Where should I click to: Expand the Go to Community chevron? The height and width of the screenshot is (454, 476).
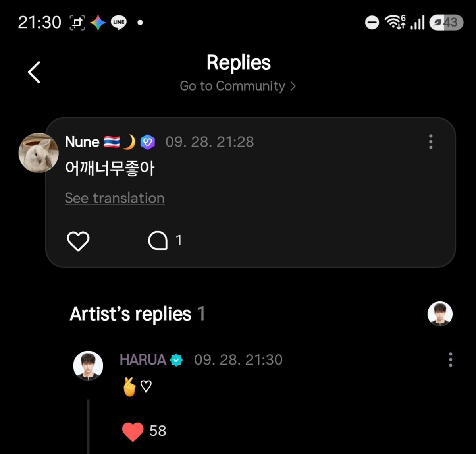point(293,86)
